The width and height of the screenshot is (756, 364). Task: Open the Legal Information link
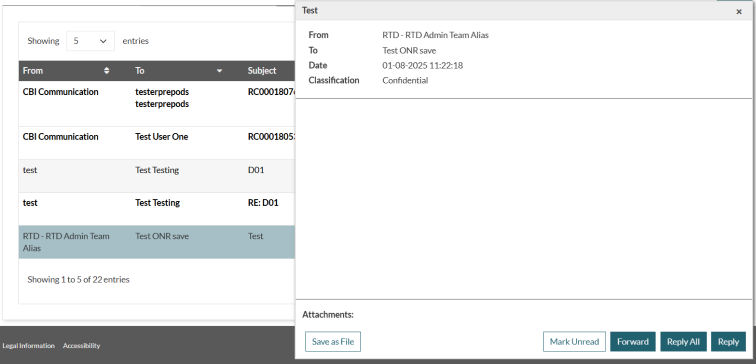(x=28, y=346)
